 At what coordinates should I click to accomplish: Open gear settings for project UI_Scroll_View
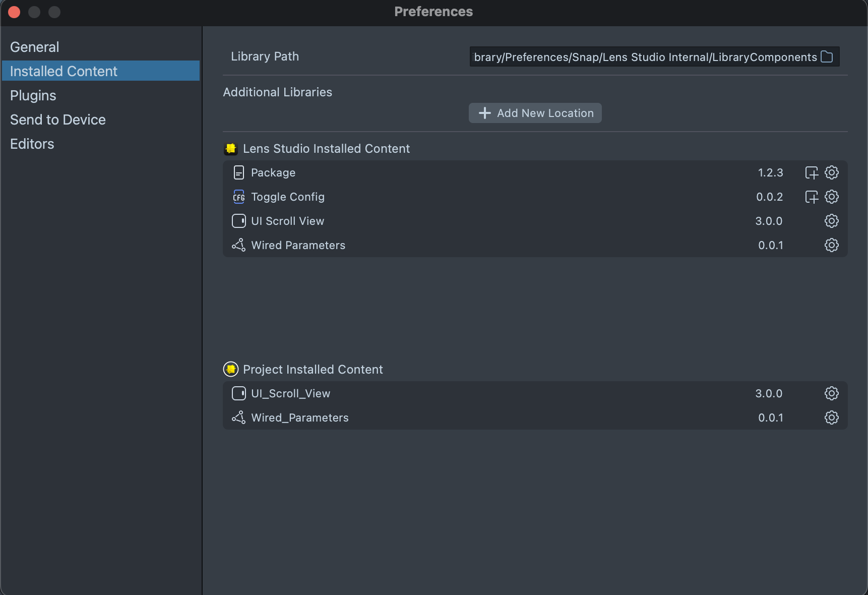pos(831,393)
